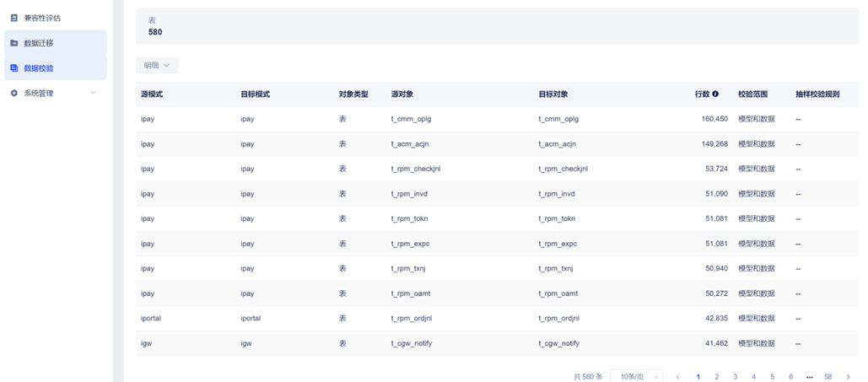Image resolution: width=868 pixels, height=382 pixels.
Task: Click the 数据校验 sidebar icon
Action: (x=14, y=68)
